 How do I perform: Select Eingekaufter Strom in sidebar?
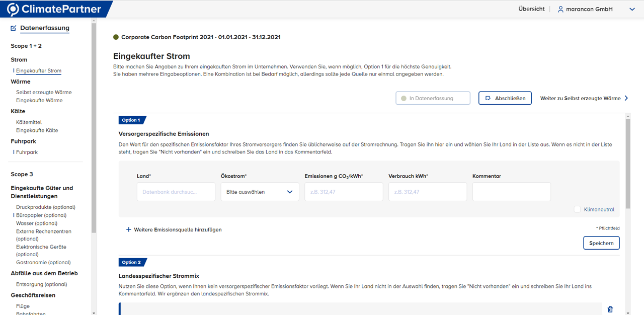pos(39,71)
